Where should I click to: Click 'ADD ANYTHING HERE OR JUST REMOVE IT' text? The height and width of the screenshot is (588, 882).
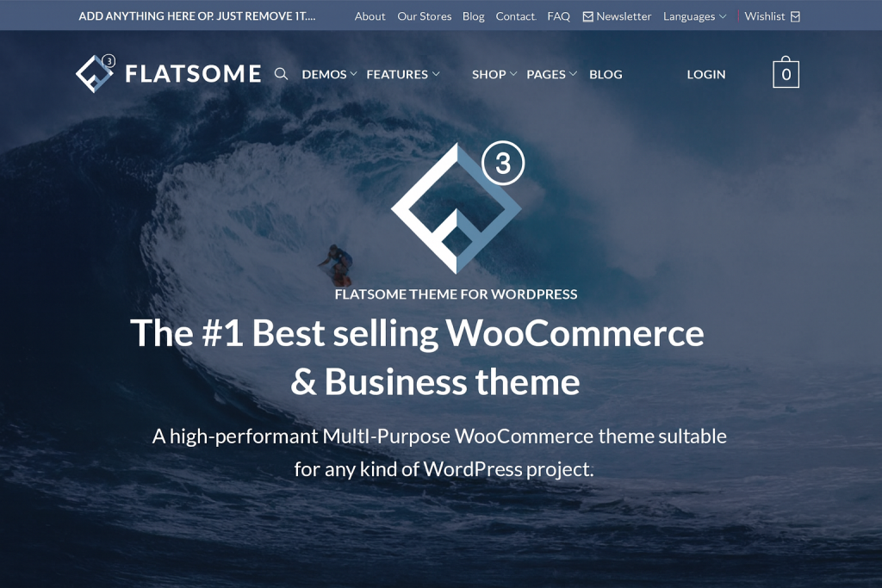point(197,16)
